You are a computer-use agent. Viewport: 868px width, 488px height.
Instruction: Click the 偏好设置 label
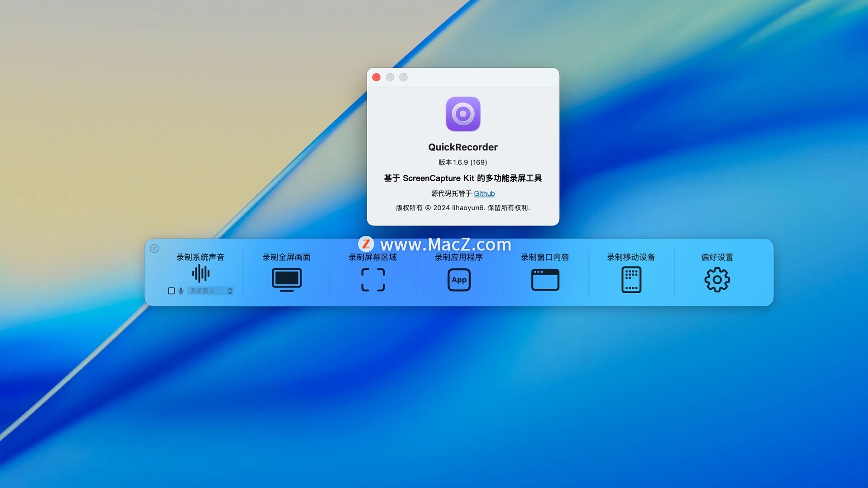point(717,257)
